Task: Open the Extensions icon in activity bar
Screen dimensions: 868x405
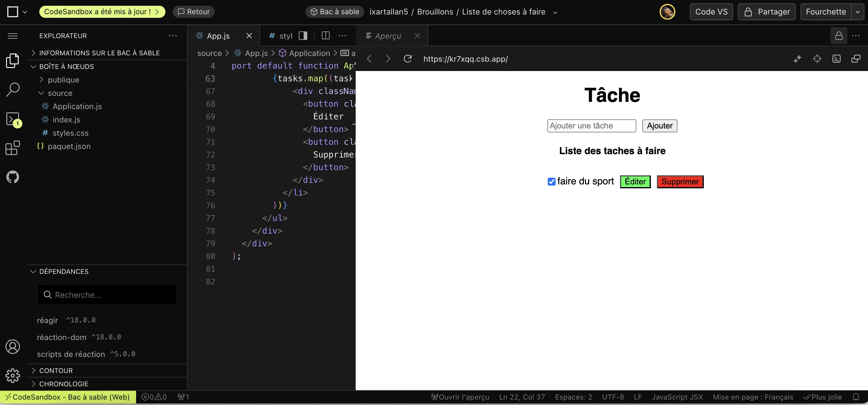Action: [13, 148]
